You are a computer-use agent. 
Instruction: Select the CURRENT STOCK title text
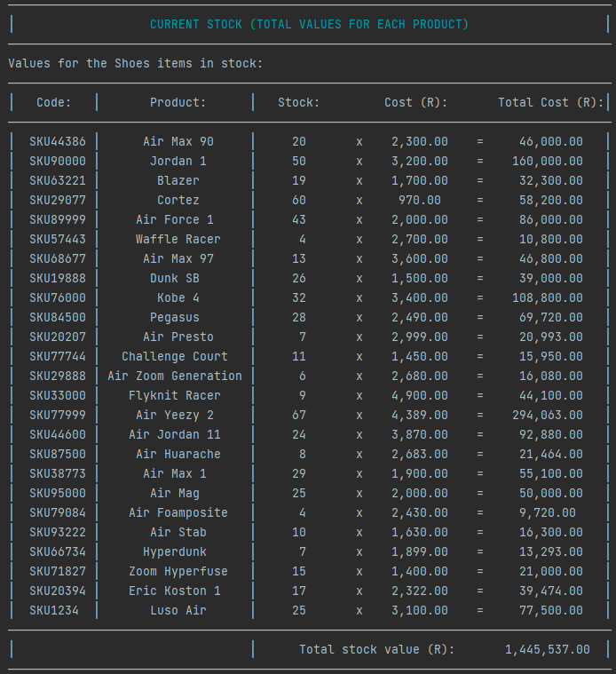point(309,24)
